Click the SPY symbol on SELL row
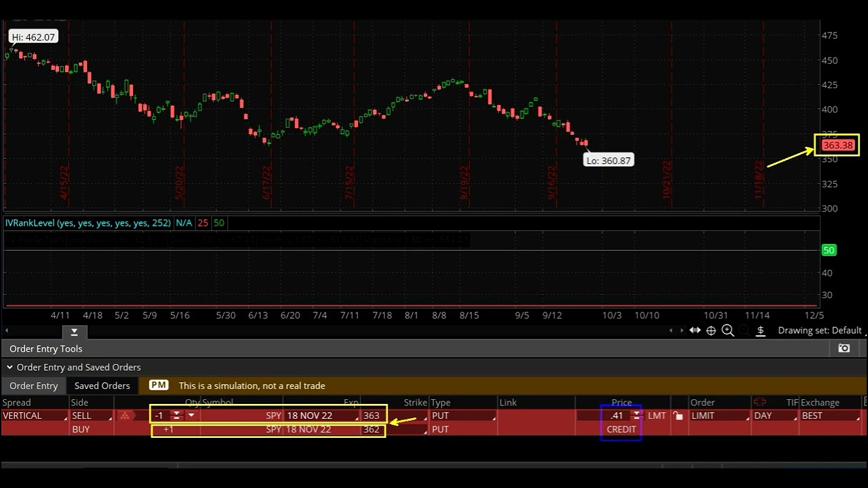Screen dimensions: 868x488 [x=273, y=415]
